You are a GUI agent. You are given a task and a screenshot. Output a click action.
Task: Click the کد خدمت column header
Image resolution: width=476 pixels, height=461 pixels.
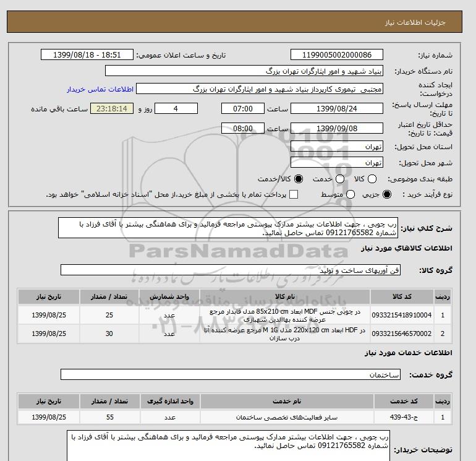click(x=404, y=401)
